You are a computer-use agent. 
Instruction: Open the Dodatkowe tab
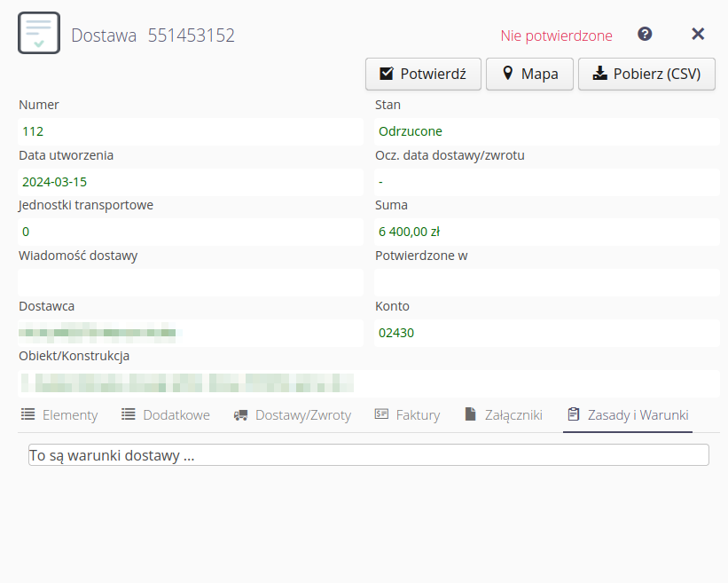pyautogui.click(x=166, y=414)
